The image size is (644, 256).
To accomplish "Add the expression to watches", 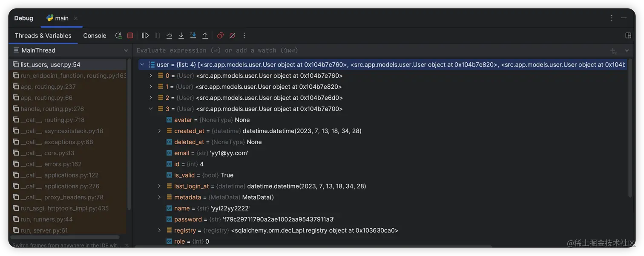I will click(613, 51).
